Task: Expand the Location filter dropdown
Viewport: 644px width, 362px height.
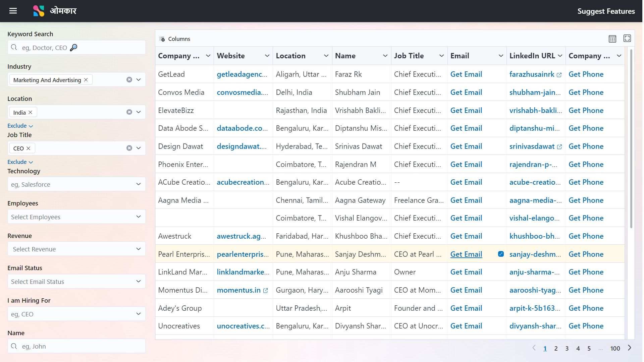Action: click(x=139, y=112)
